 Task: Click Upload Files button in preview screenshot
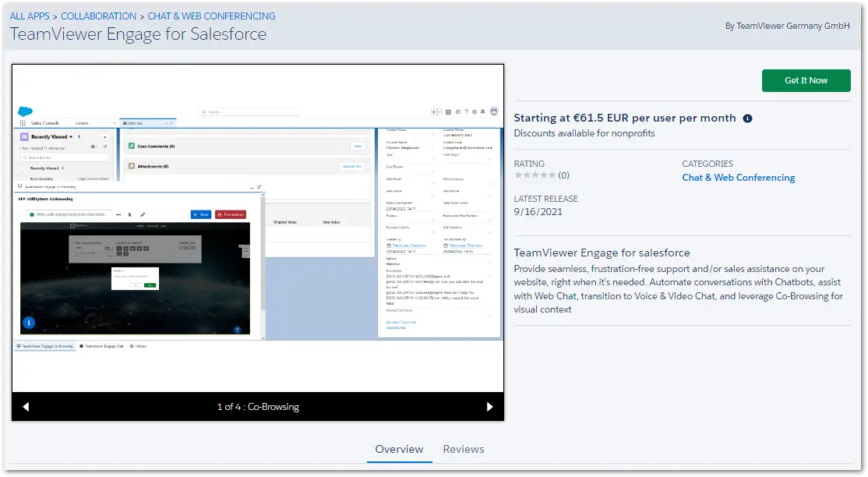click(352, 166)
